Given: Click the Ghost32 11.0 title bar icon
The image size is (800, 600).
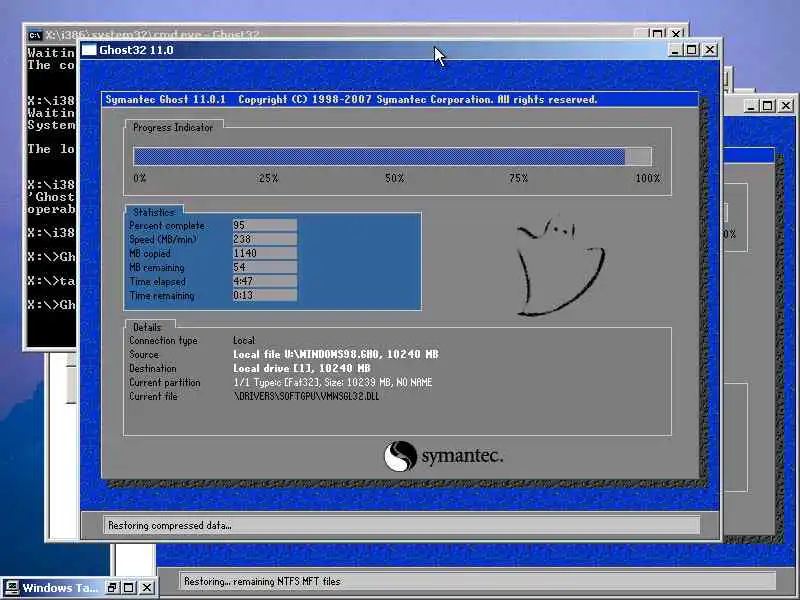Looking at the screenshot, I should pos(89,50).
